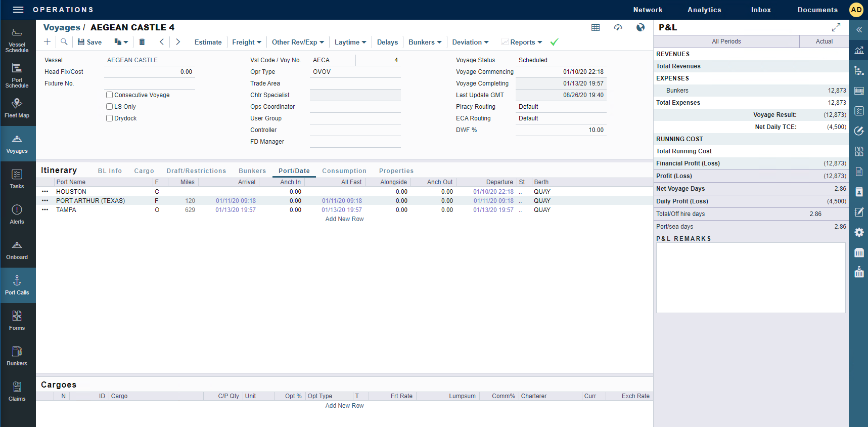Go to previous voyage with left chevron
Image resolution: width=868 pixels, height=427 pixels.
(x=162, y=42)
